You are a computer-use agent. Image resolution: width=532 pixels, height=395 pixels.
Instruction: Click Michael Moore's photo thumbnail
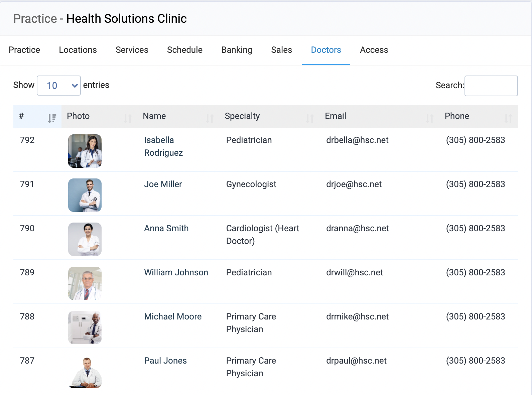(x=85, y=327)
